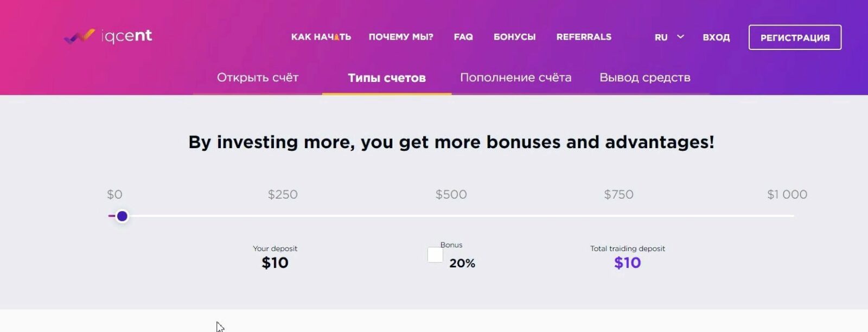Click the $250 slider label
This screenshot has height=332, width=868.
click(283, 194)
